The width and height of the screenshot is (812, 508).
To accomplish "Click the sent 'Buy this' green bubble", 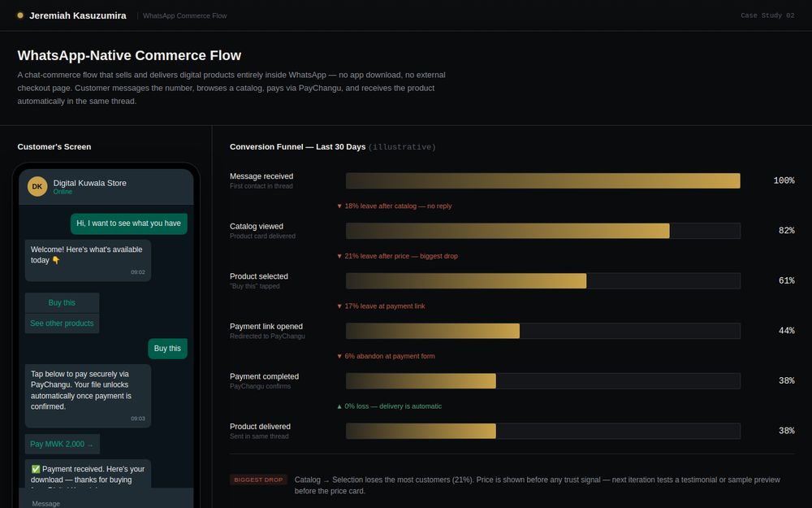I will pos(167,349).
